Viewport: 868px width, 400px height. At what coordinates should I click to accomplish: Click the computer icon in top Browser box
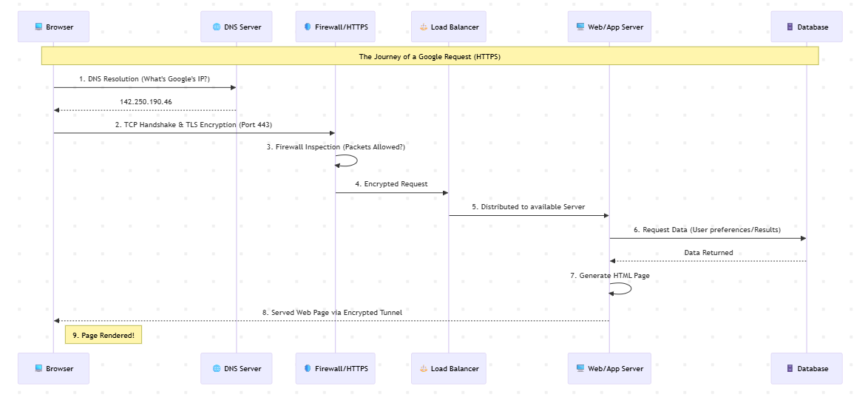(x=38, y=27)
